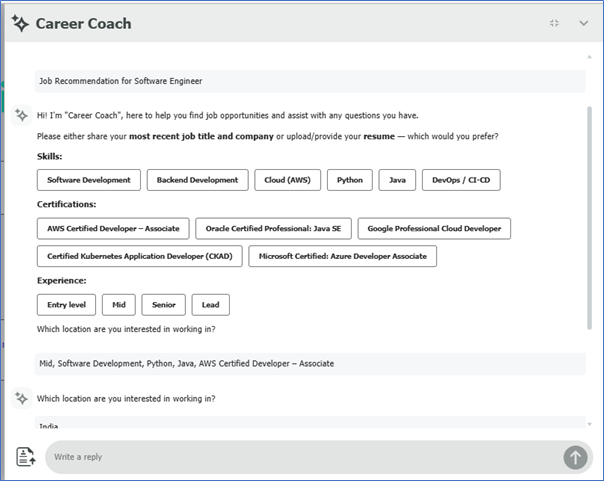Pick the DevOps / CI-CD skill chip
Viewport: 604px width, 481px height.
pos(460,180)
